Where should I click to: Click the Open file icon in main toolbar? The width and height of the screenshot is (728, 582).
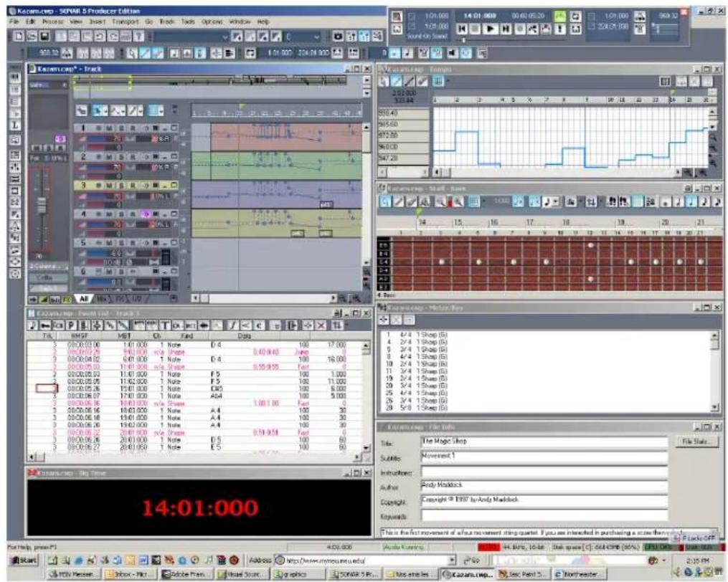32,37
